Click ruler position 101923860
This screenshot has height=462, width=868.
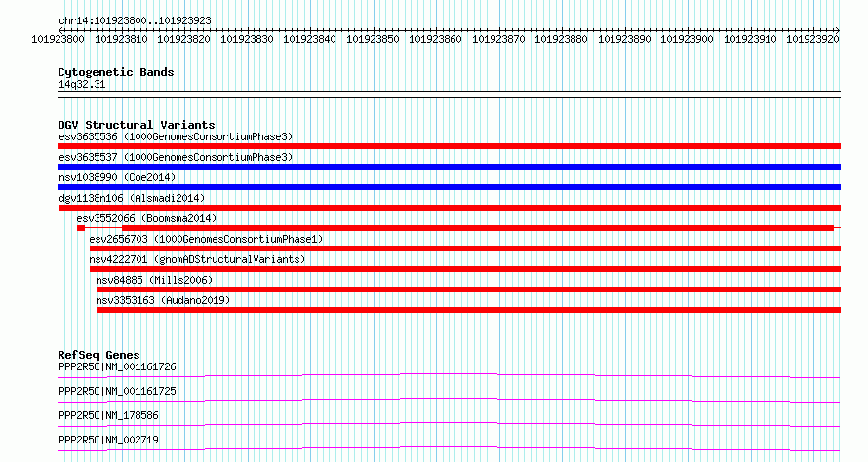pos(435,39)
